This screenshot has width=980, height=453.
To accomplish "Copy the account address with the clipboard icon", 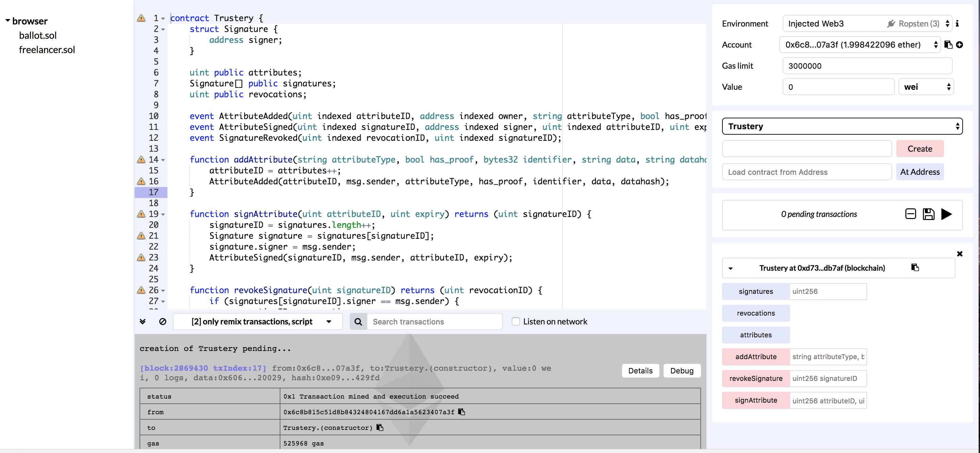I will pyautogui.click(x=948, y=45).
